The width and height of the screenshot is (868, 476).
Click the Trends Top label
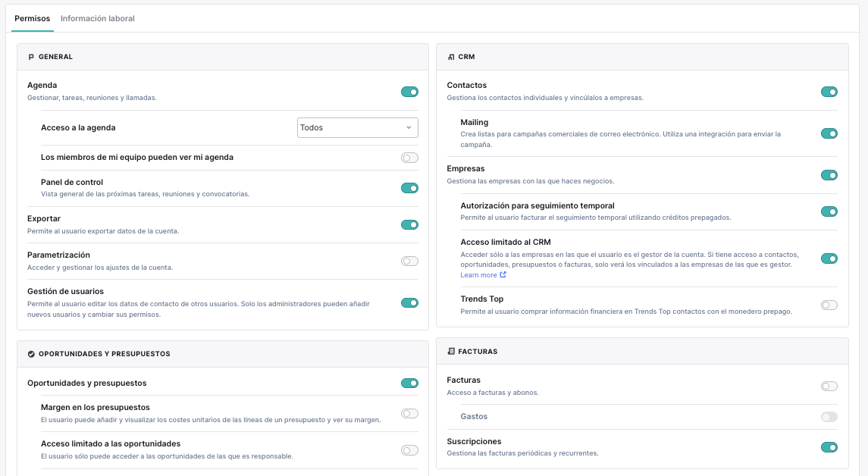click(x=481, y=299)
